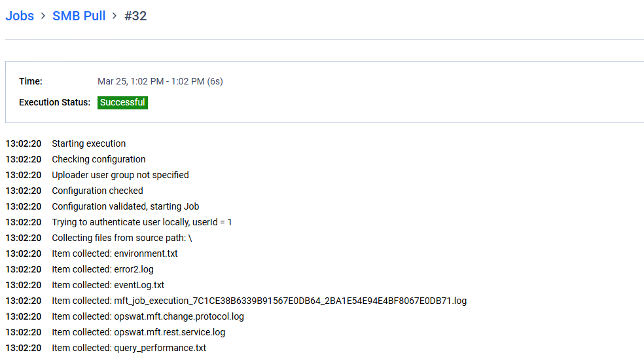Image resolution: width=644 pixels, height=355 pixels.
Task: Click the green Successful status badge
Action: click(x=122, y=102)
